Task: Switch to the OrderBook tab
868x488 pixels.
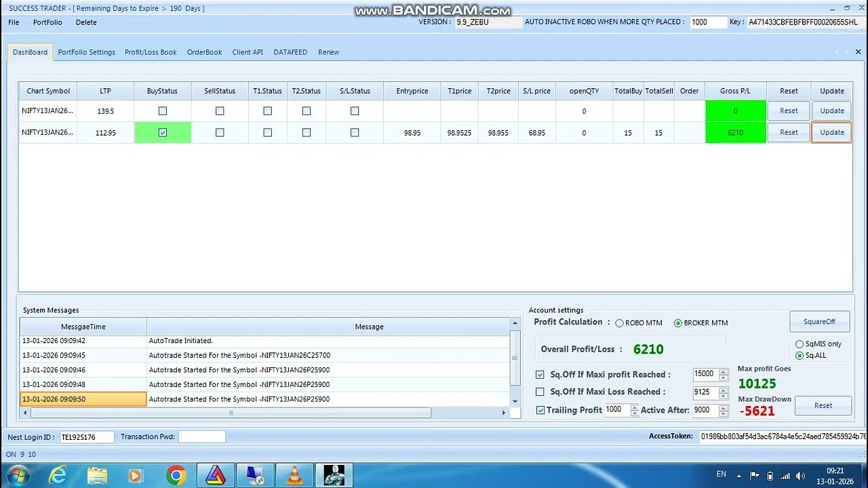Action: click(204, 52)
